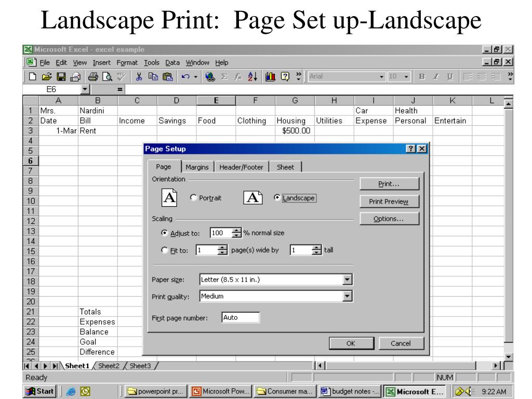Click the Copy icon in the toolbar
The height and width of the screenshot is (399, 532).
pyautogui.click(x=153, y=77)
